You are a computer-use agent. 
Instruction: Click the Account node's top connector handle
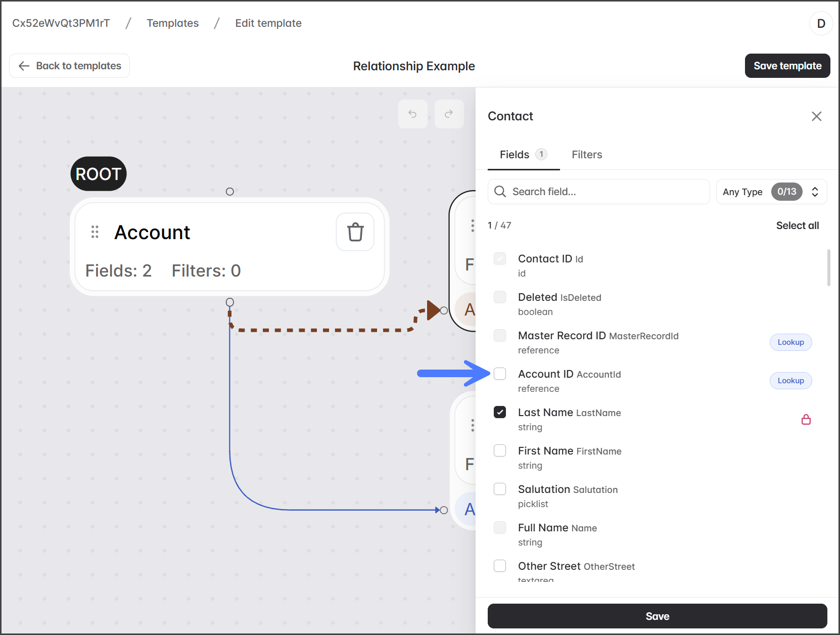tap(229, 192)
